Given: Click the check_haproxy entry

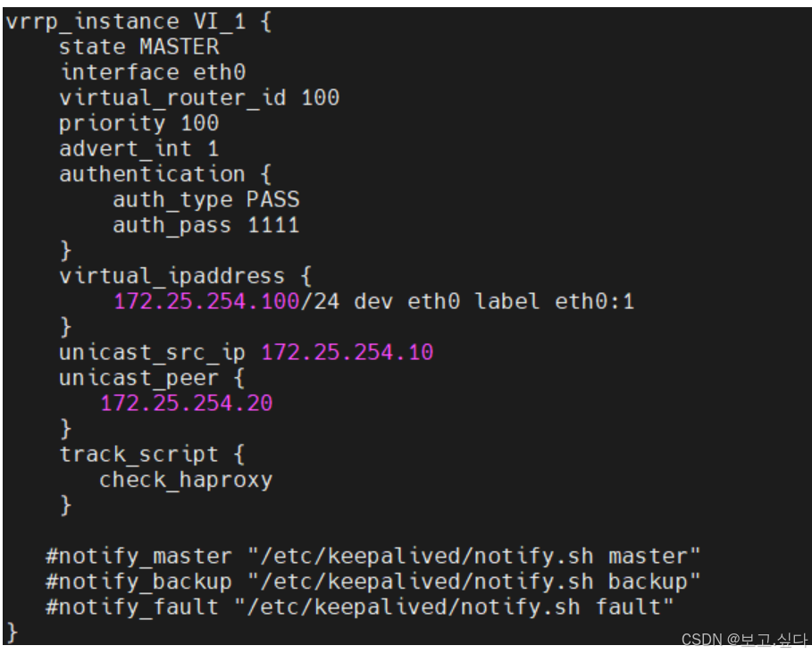Looking at the screenshot, I should pos(186,480).
